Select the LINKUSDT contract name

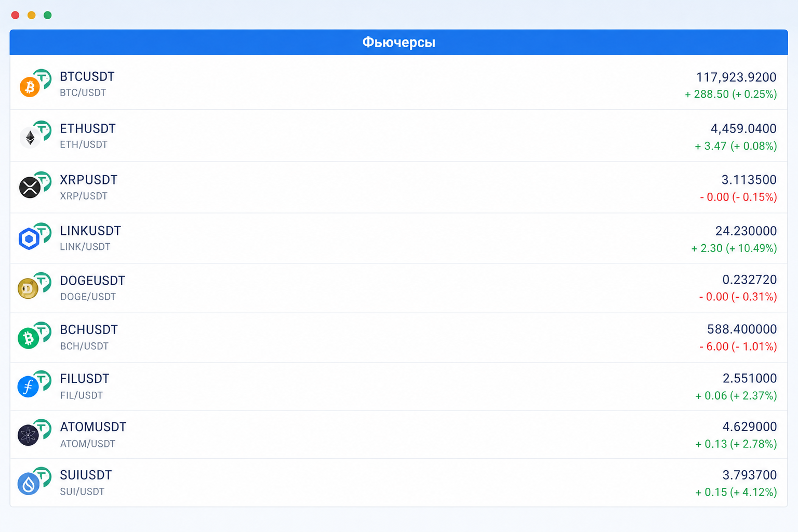[x=90, y=231]
